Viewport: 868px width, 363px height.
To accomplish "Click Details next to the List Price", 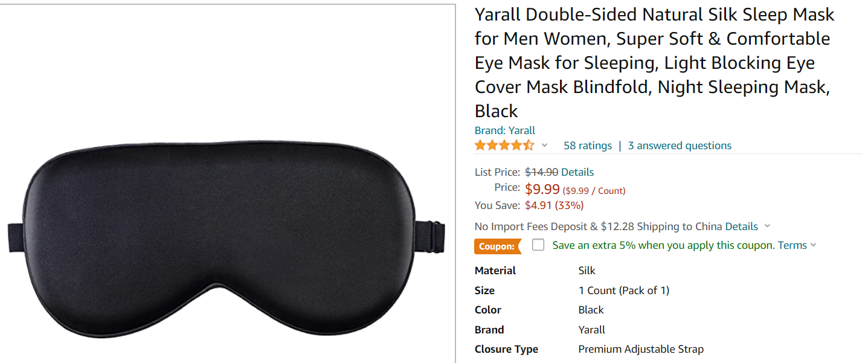I will [577, 172].
